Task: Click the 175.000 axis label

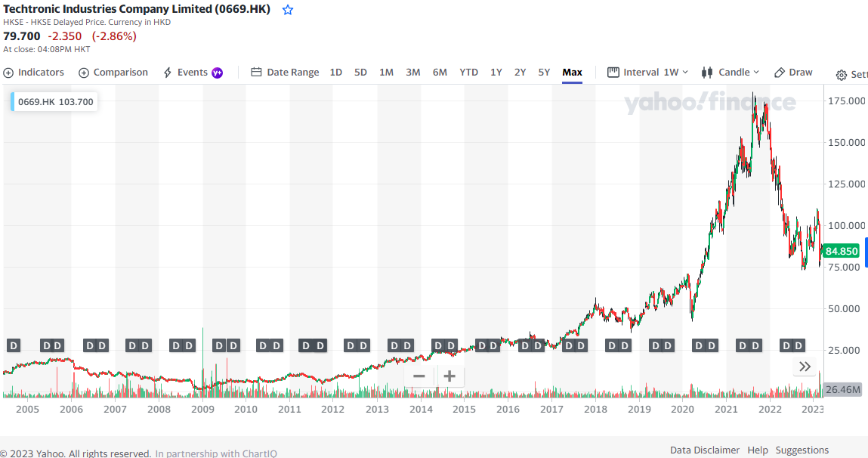Action: (x=846, y=101)
